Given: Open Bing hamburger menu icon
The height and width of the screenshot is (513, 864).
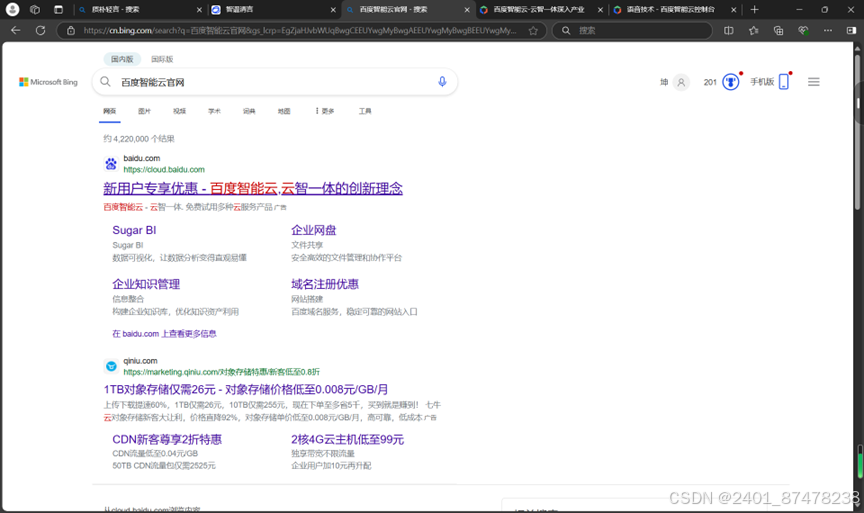Looking at the screenshot, I should click(814, 82).
